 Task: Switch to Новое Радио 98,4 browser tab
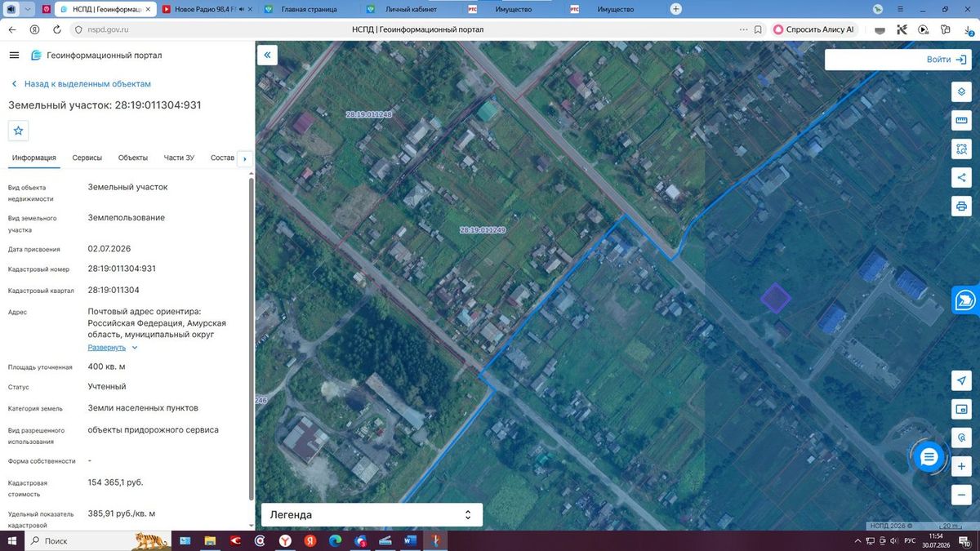(x=206, y=9)
